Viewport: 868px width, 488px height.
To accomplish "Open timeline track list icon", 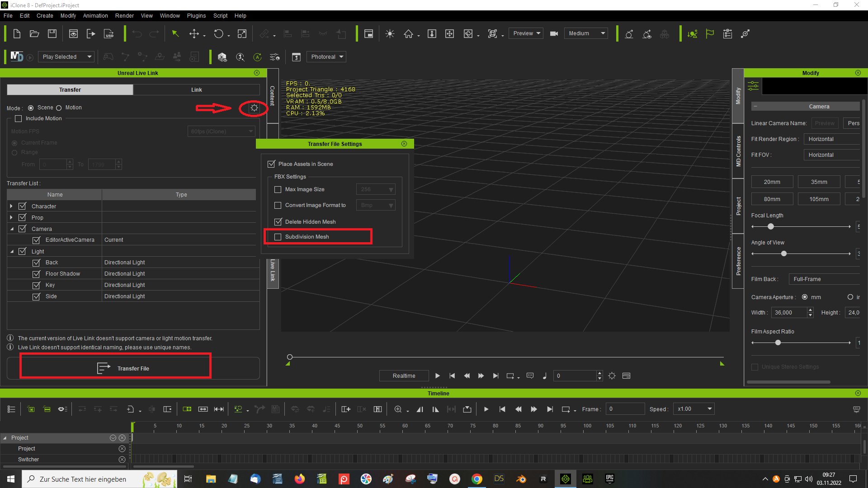I will (x=12, y=409).
